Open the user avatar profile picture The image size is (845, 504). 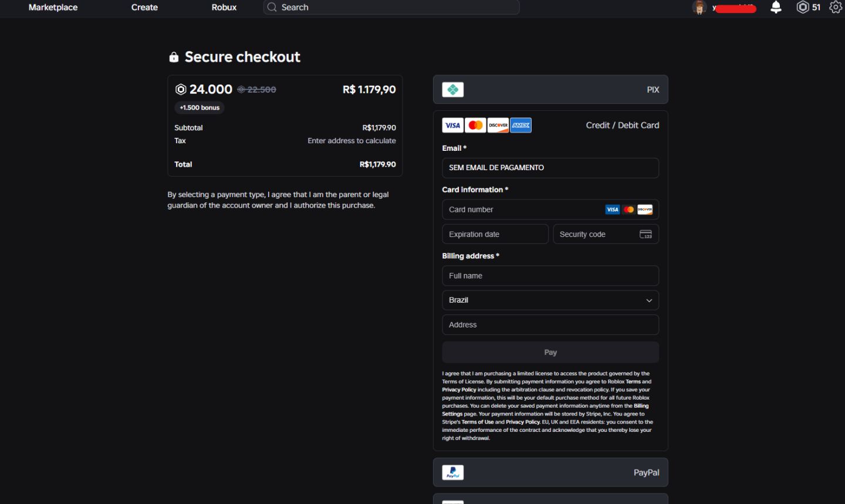coord(699,8)
